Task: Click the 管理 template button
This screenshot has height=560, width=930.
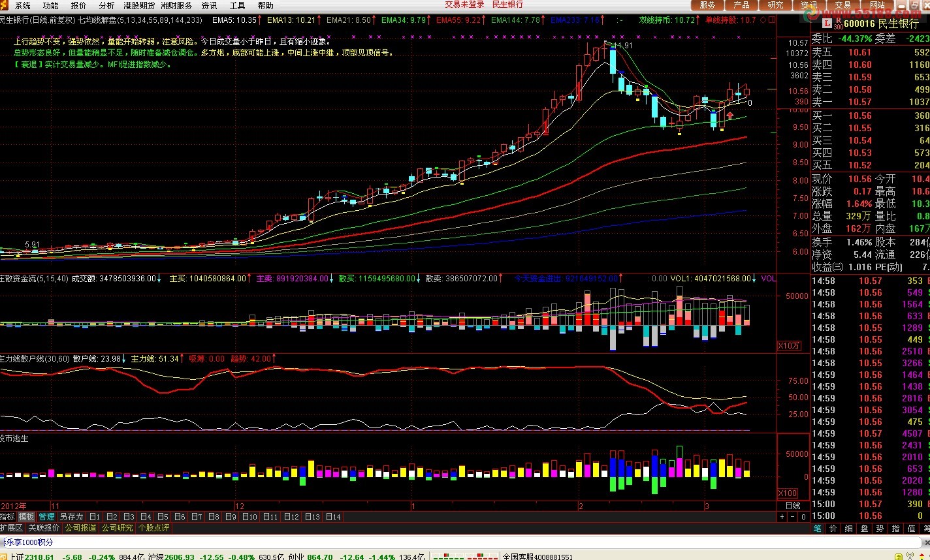Action: (46, 517)
